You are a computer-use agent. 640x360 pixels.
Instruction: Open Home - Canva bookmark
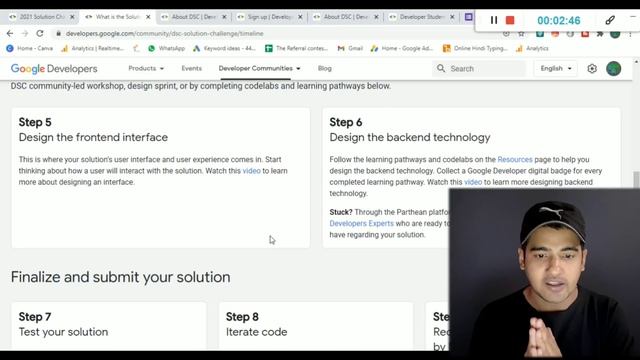click(x=30, y=48)
